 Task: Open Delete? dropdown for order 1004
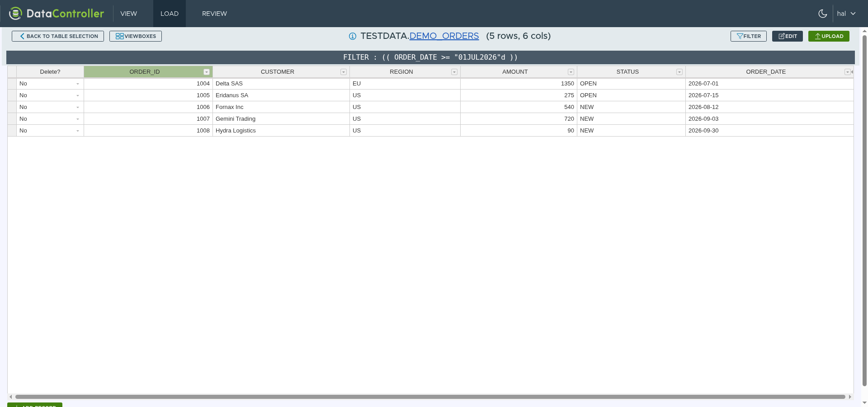pos(78,84)
